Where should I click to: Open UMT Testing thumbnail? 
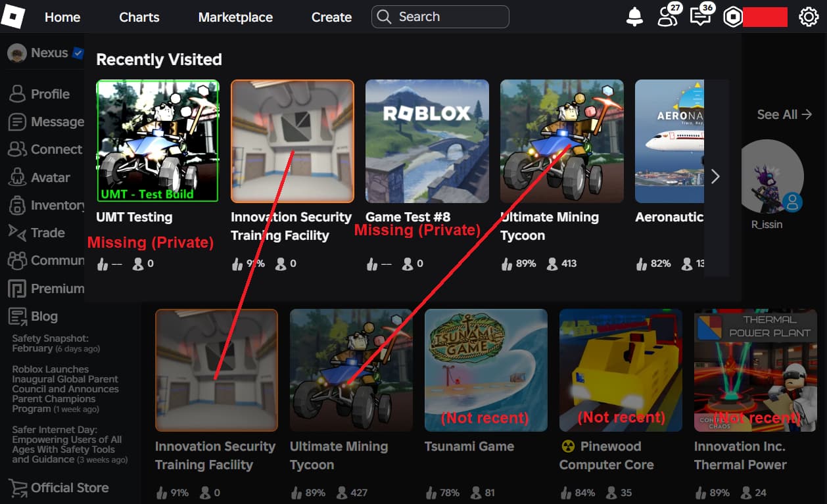click(157, 141)
